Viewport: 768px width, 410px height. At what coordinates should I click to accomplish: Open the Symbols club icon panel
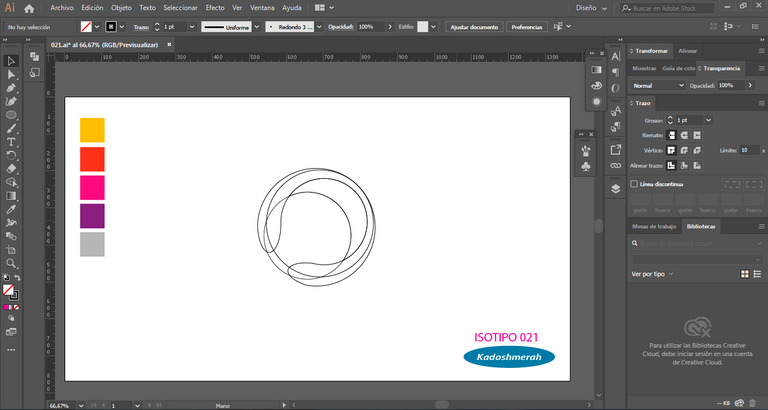click(586, 167)
